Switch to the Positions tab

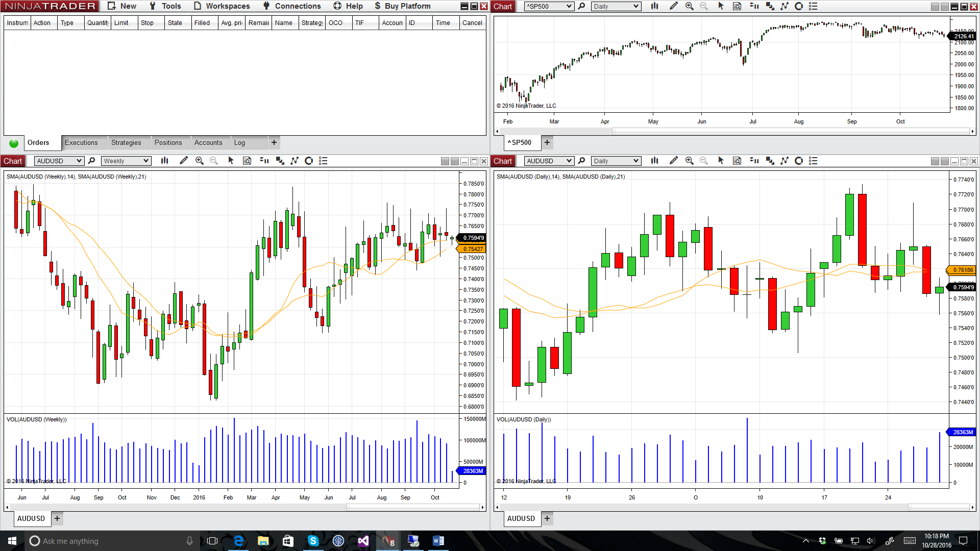[168, 143]
